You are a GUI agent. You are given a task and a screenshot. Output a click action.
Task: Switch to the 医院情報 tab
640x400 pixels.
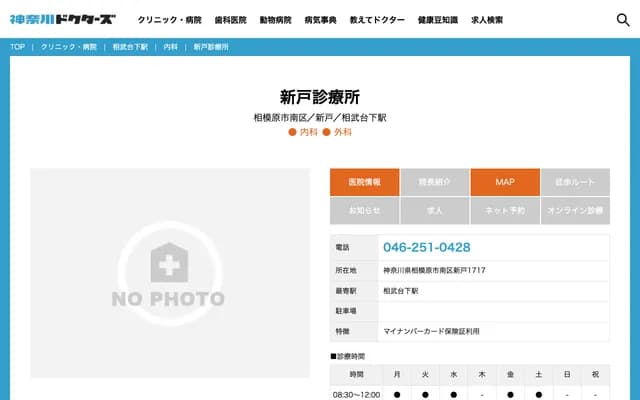(364, 182)
